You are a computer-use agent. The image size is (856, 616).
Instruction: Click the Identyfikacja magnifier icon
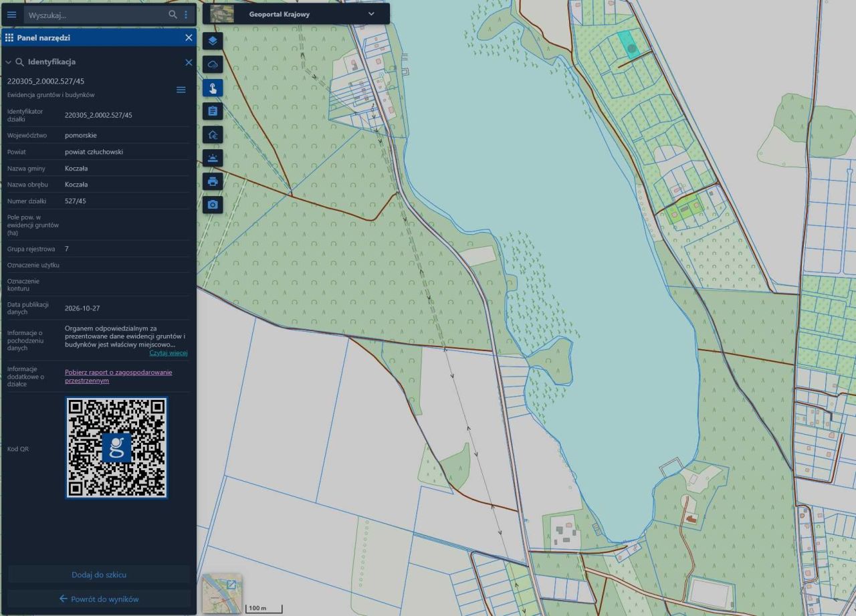(x=20, y=62)
